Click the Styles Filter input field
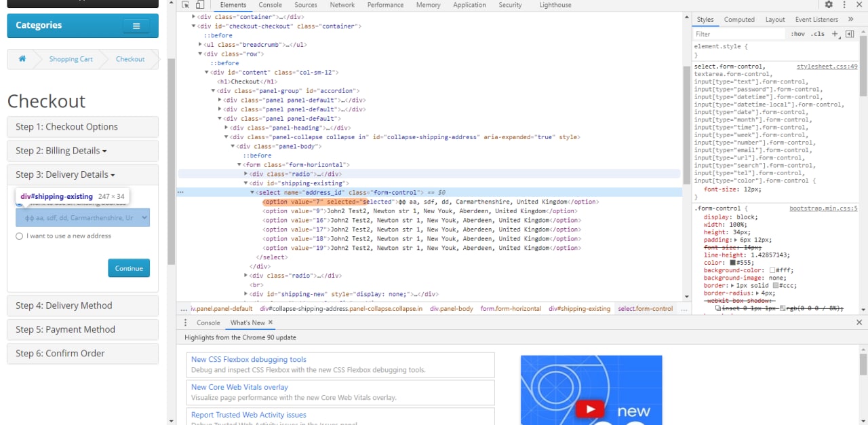Screen dimensions: 868x425 pyautogui.click(x=739, y=34)
